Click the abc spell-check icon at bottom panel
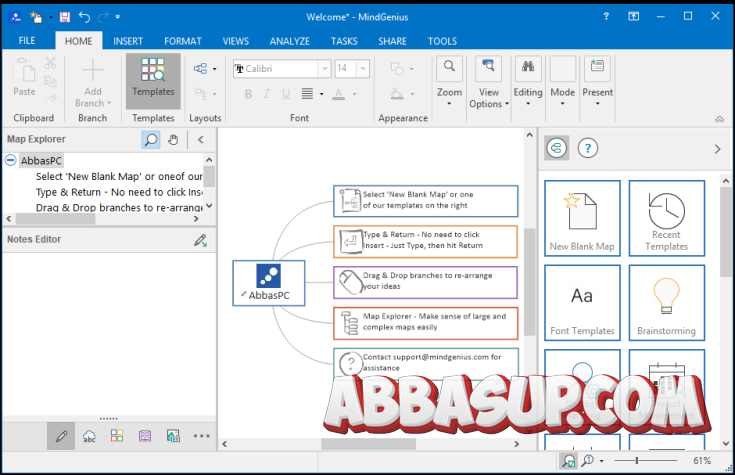Viewport: 735px width, 475px height. 89,436
